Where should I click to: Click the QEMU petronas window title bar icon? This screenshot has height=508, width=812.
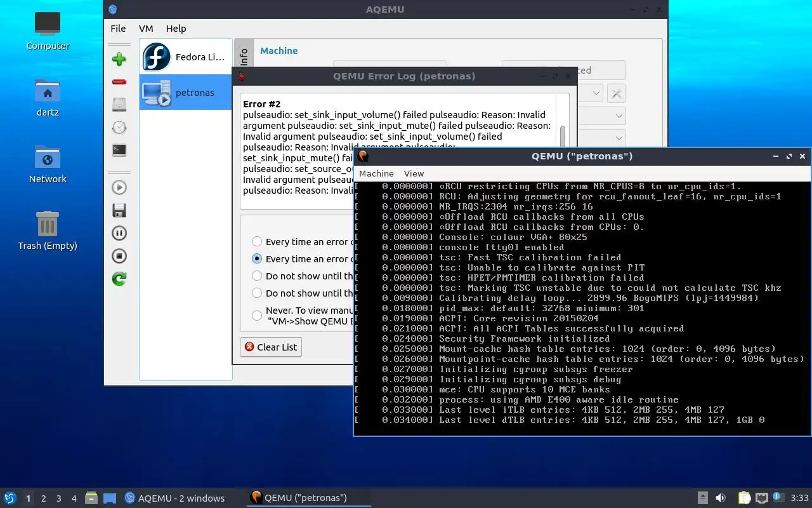point(363,156)
